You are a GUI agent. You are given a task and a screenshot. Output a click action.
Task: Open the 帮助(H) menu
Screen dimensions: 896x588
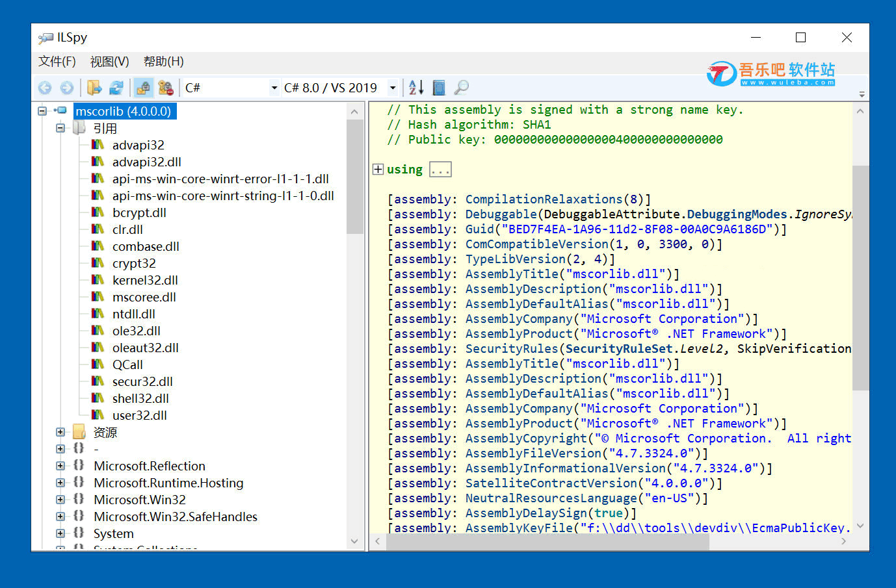(x=164, y=62)
